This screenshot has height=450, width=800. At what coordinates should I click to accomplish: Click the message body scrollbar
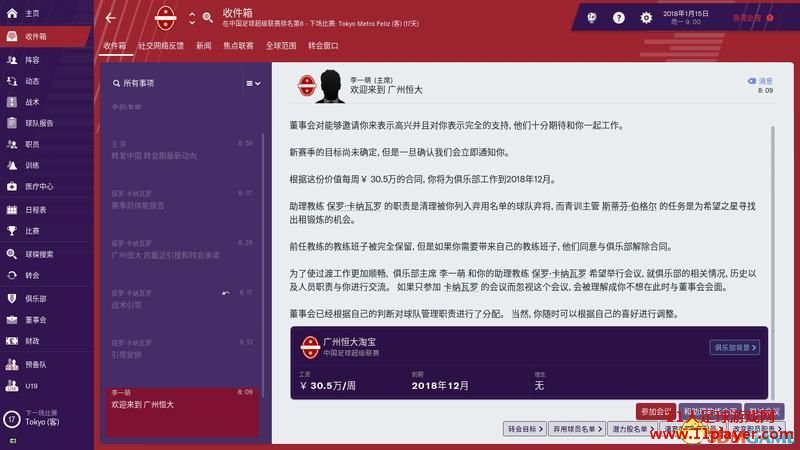click(772, 263)
